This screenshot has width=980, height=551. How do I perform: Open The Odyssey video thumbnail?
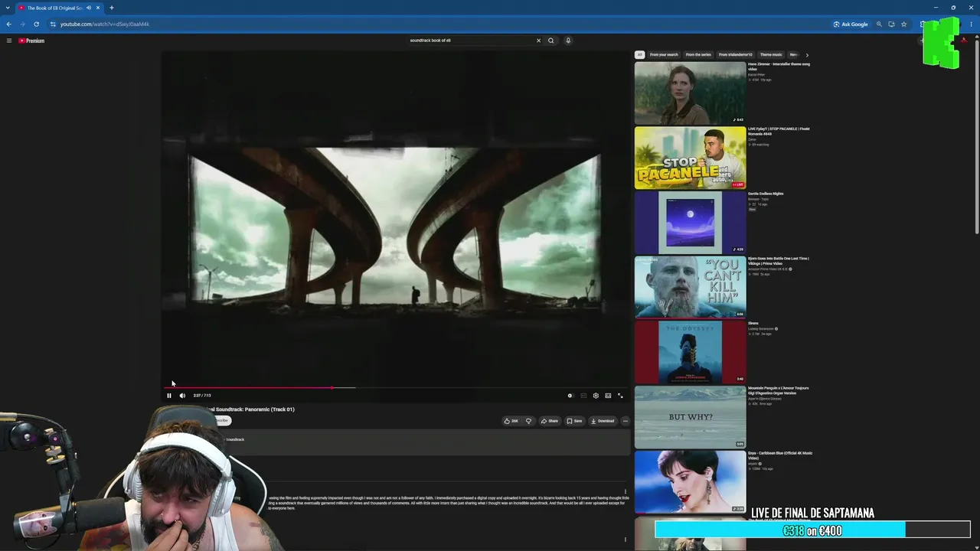coord(690,352)
